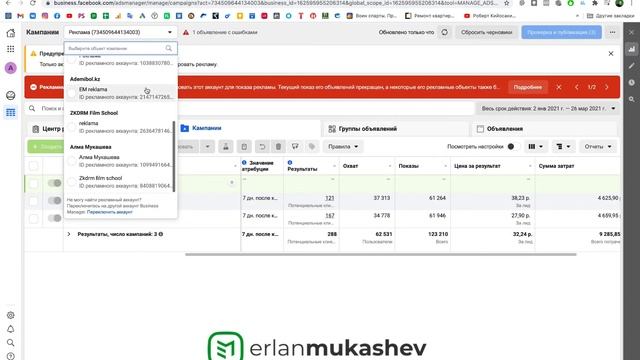Close the red error banner with X
Screen dimensions: 640x360
559,87
